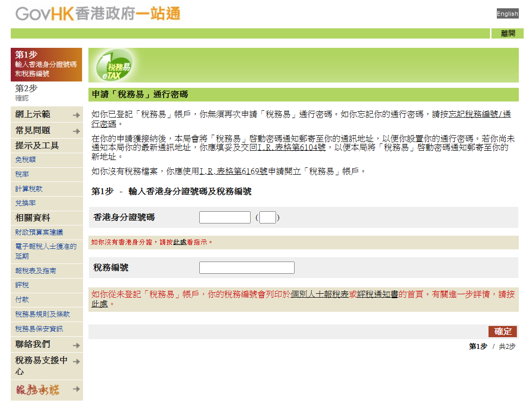Click inside the 香港身分證號碼 input field
Image resolution: width=532 pixels, height=405 pixels.
tap(225, 217)
